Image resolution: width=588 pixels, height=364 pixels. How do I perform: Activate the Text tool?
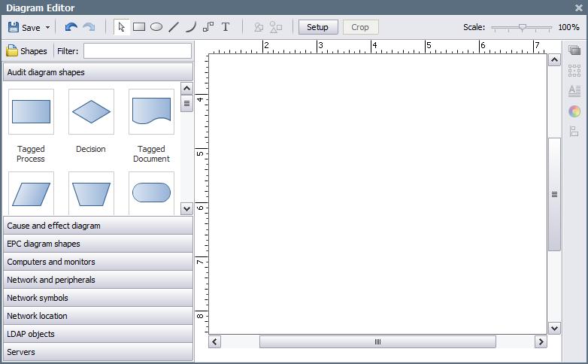point(226,27)
